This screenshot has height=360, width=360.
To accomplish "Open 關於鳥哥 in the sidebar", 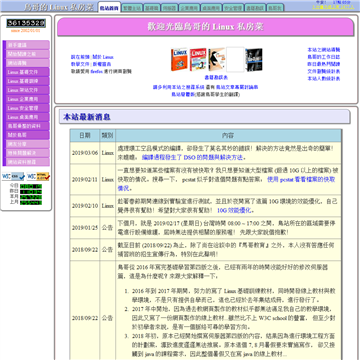I will coord(28,135).
